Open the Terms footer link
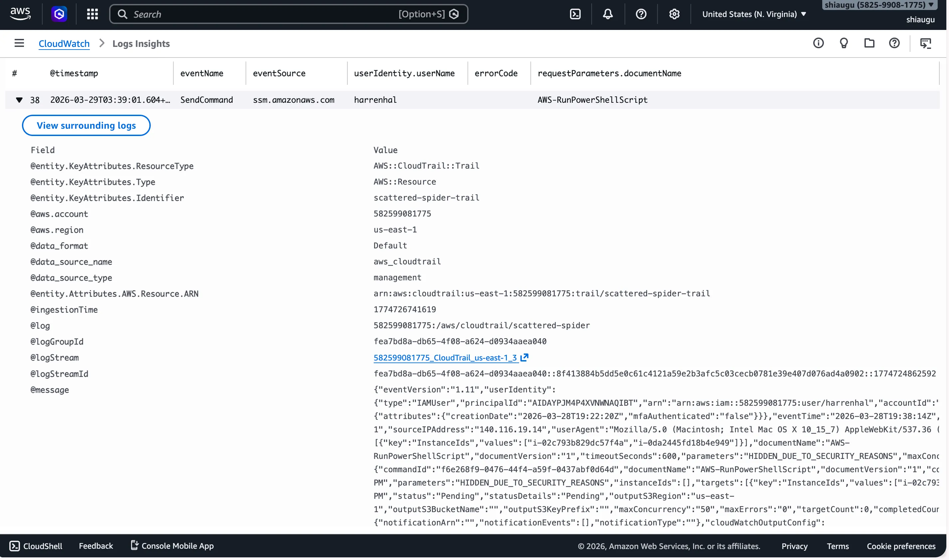The width and height of the screenshot is (949, 560). click(838, 546)
